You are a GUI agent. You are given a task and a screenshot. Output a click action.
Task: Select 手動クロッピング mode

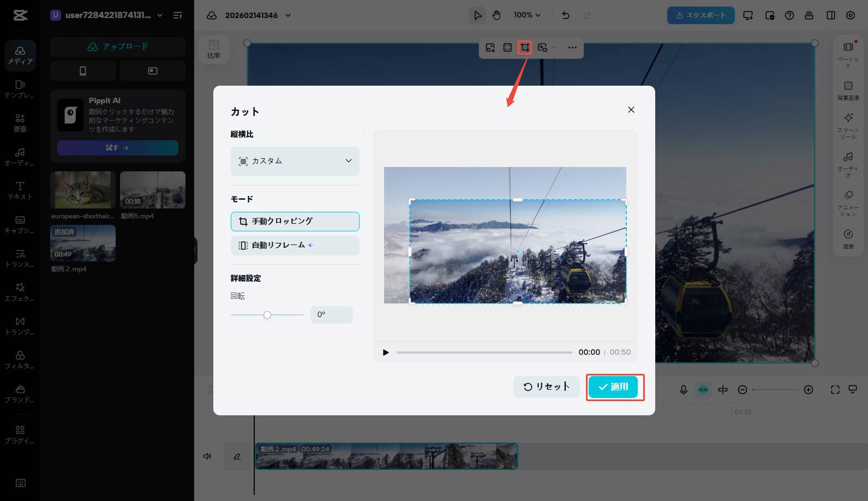coord(295,222)
